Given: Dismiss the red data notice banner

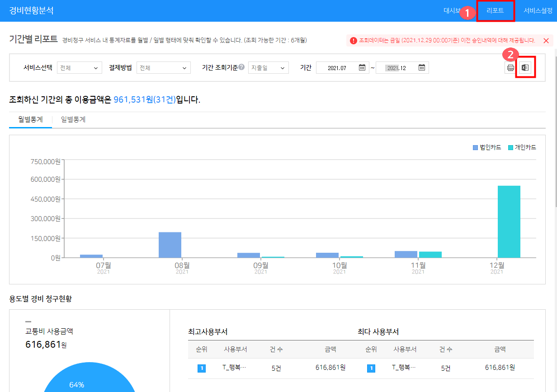Looking at the screenshot, I should tap(546, 41).
